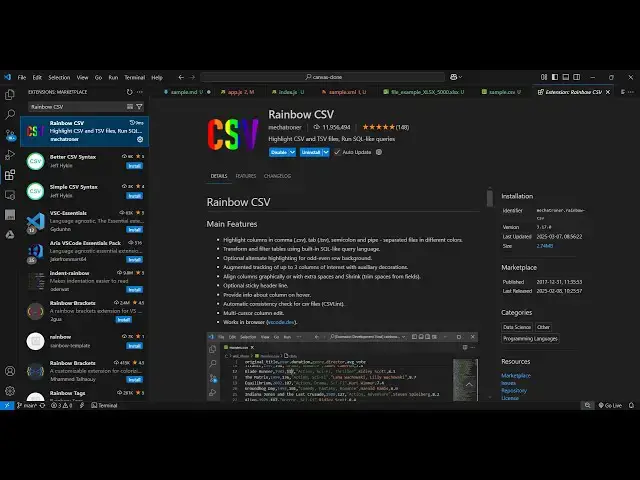Open the Accounts menu icon

point(10,371)
